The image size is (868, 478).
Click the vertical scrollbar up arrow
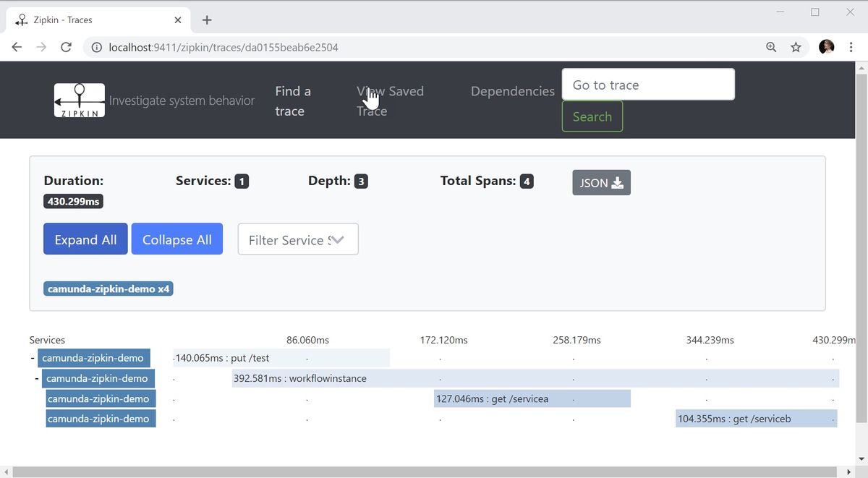[x=861, y=68]
